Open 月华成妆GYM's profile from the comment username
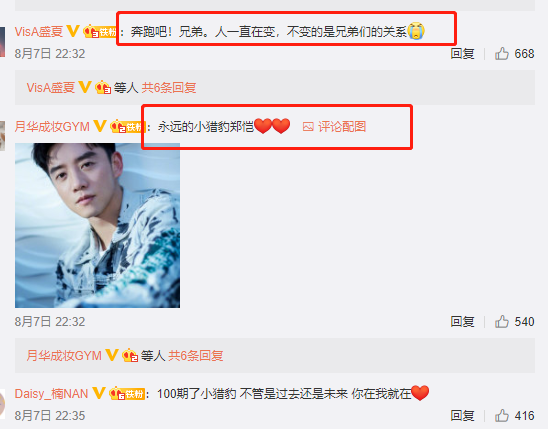548x429 pixels. [x=52, y=126]
